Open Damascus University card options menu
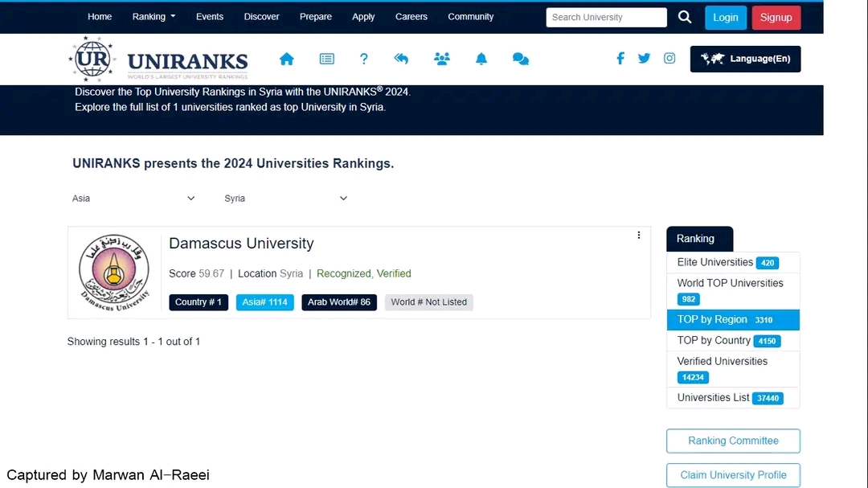The height and width of the screenshot is (488, 868). tap(639, 236)
